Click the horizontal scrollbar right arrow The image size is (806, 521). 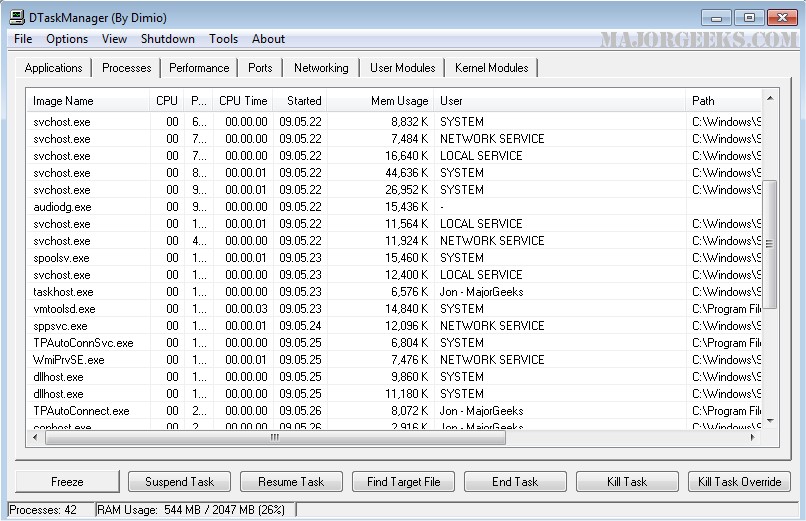pos(753,438)
